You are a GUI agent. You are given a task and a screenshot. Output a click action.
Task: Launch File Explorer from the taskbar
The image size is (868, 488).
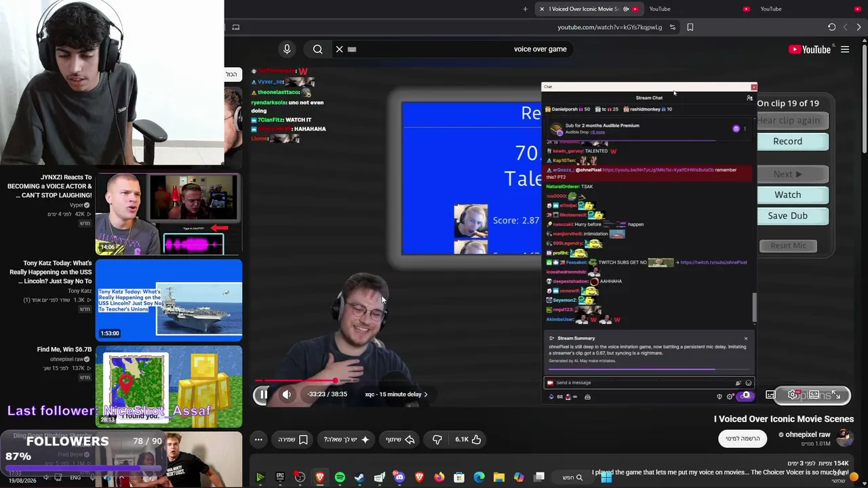click(x=499, y=477)
